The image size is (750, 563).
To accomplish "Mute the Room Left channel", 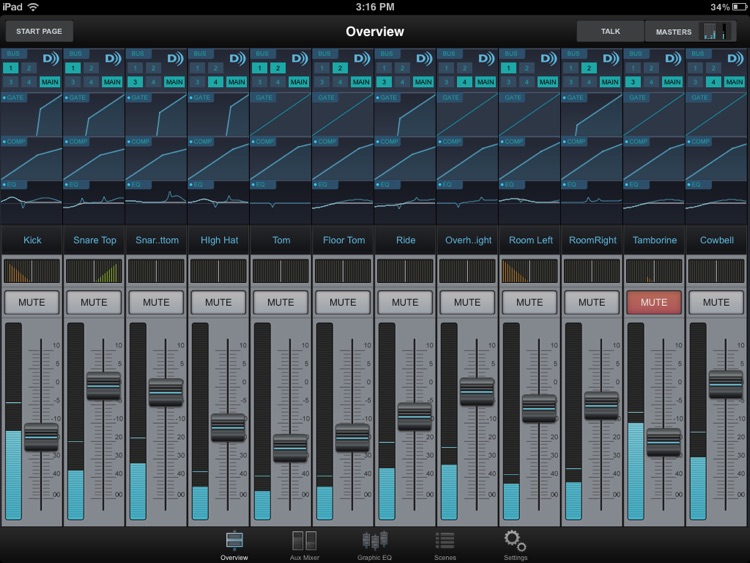I will click(x=529, y=302).
